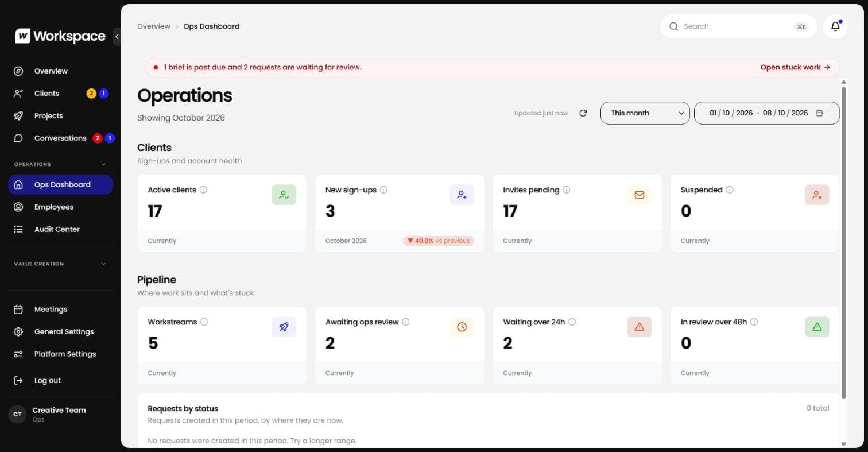This screenshot has width=868, height=452.
Task: Open General Settings
Action: tap(60, 331)
